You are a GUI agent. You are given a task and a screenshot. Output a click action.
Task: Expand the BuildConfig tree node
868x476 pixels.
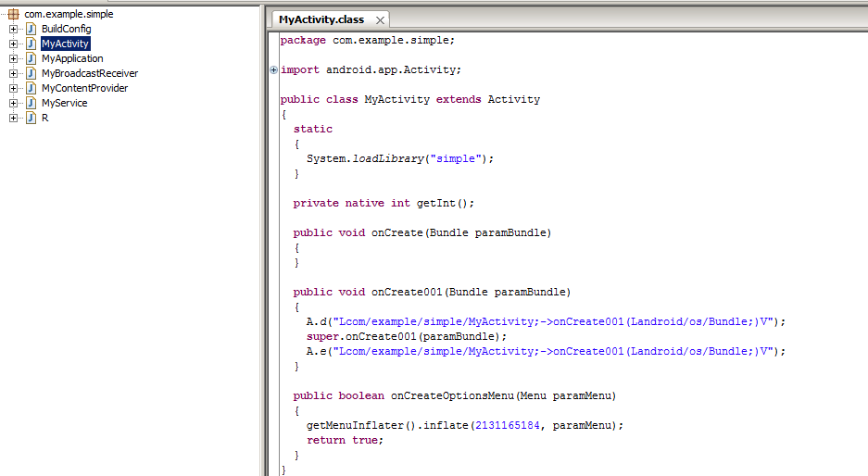tap(14, 29)
